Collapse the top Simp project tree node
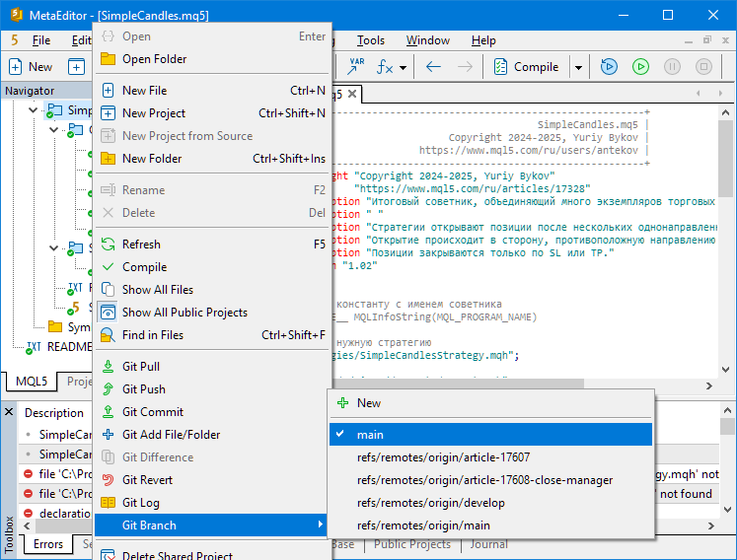The width and height of the screenshot is (737, 560). (x=33, y=110)
